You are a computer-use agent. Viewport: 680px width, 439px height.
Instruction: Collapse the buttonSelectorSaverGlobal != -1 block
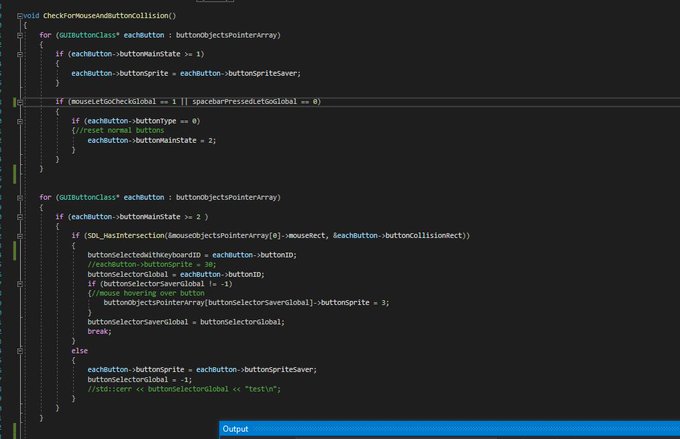pos(20,284)
